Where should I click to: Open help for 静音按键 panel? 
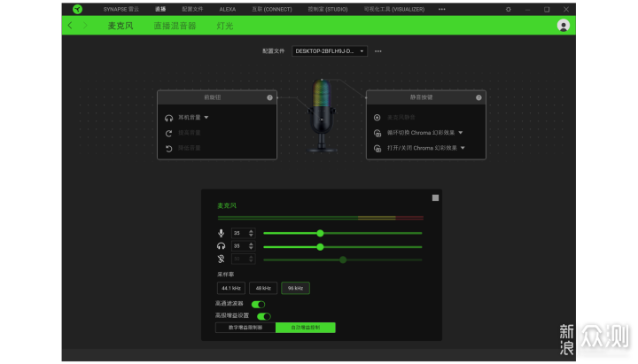click(478, 97)
